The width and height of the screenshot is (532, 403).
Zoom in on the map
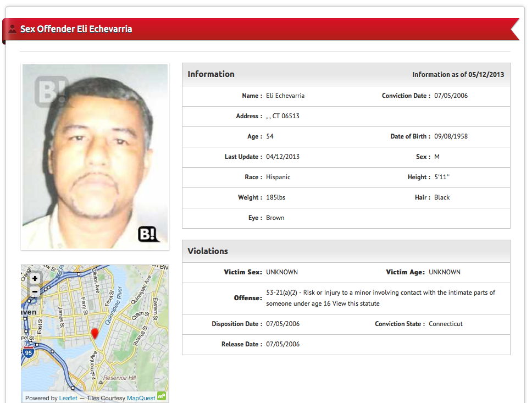tap(35, 279)
